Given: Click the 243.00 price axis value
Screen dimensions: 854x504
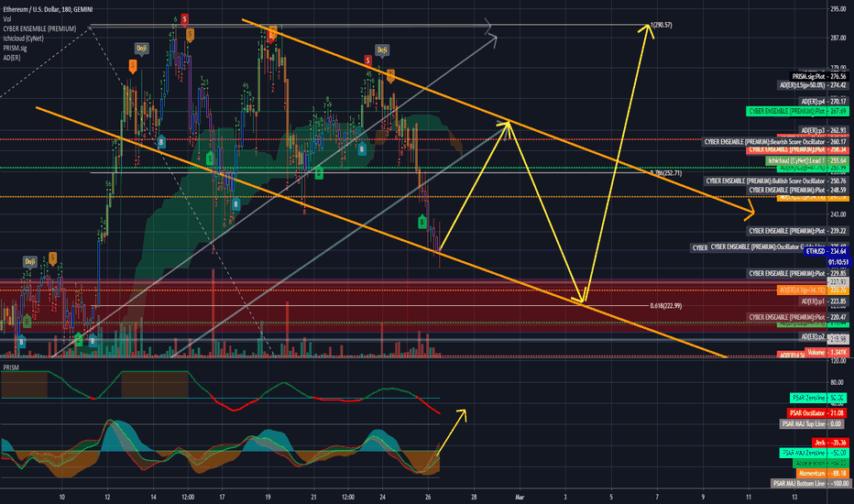Looking at the screenshot, I should [838, 214].
